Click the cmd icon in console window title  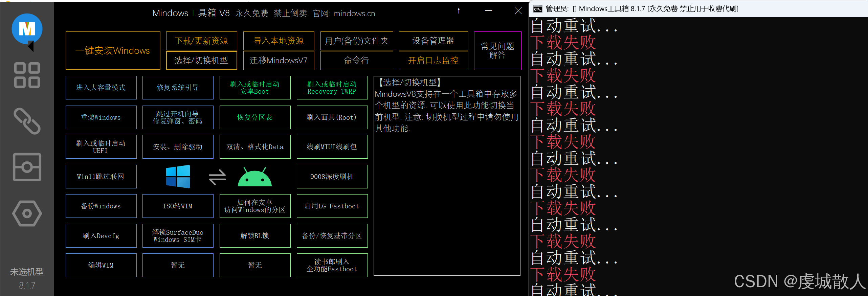pyautogui.click(x=538, y=9)
